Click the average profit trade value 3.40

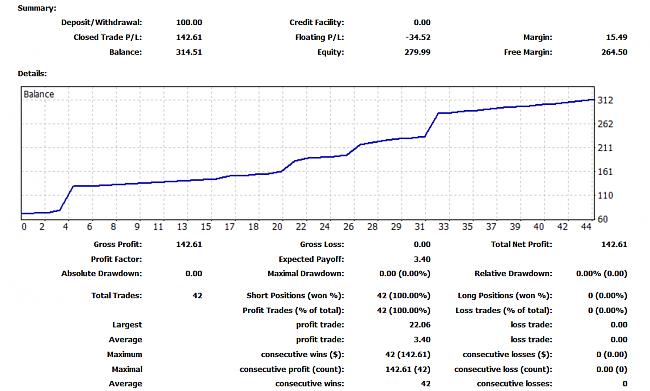(422, 340)
